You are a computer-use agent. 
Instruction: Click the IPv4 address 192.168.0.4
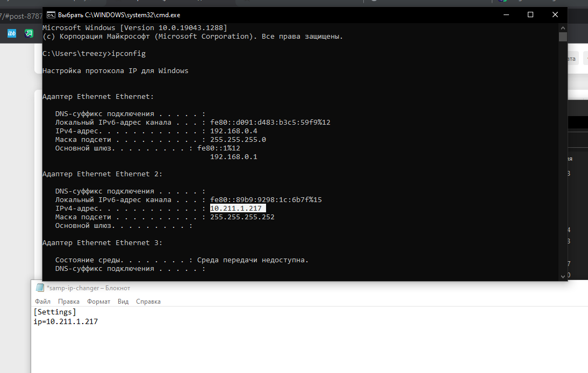pyautogui.click(x=234, y=131)
